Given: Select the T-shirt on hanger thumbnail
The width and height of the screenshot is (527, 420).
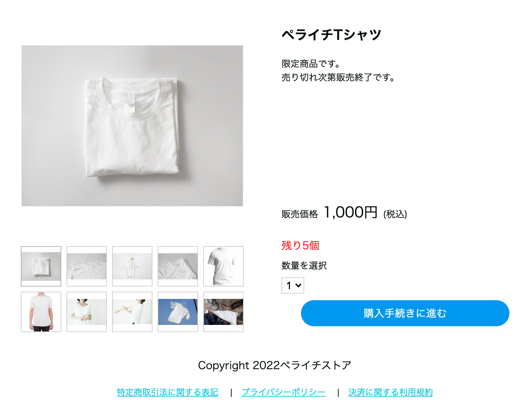Looking at the screenshot, I should (132, 266).
